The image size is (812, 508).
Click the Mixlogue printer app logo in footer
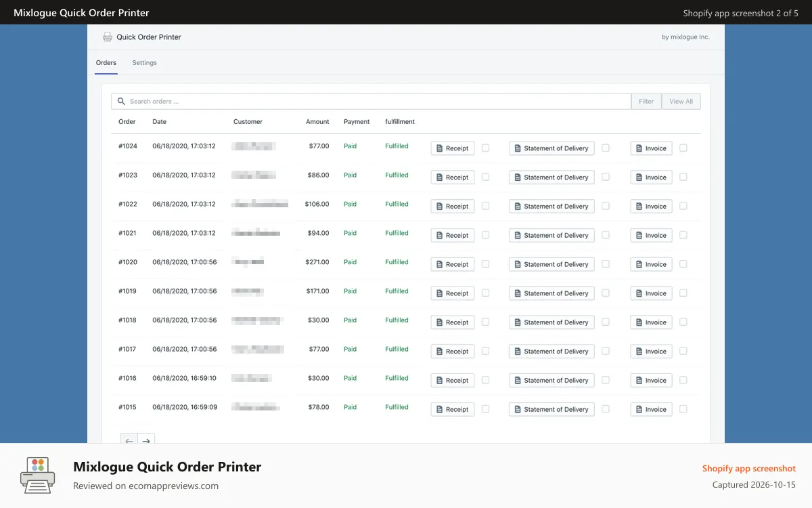point(38,475)
